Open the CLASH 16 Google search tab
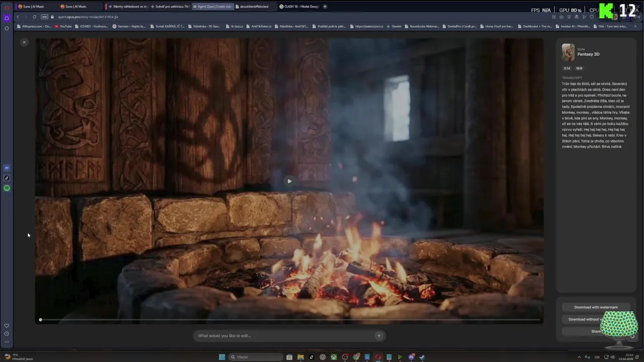 click(x=299, y=7)
